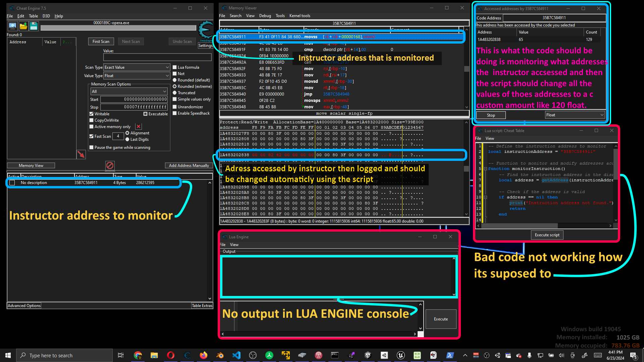Viewport: 644px width, 362px height.
Task: Click the red arrow pointer tool
Action: click(x=81, y=154)
